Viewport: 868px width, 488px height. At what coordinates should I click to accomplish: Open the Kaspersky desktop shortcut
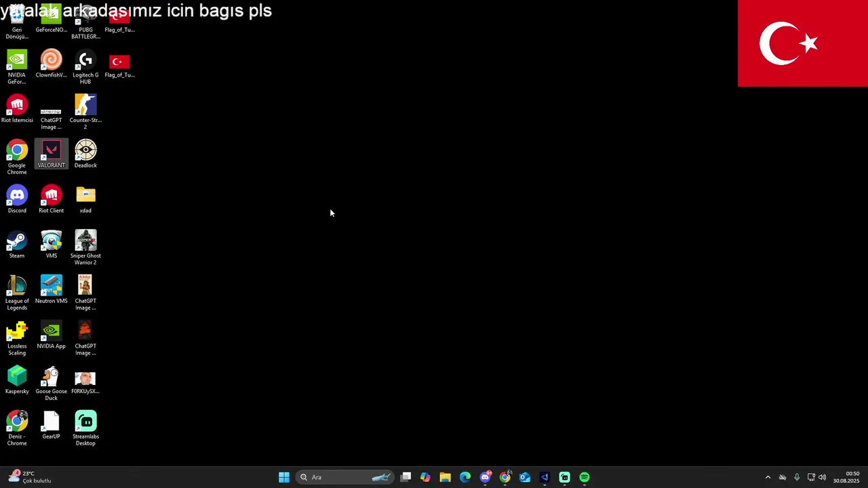coord(17,380)
